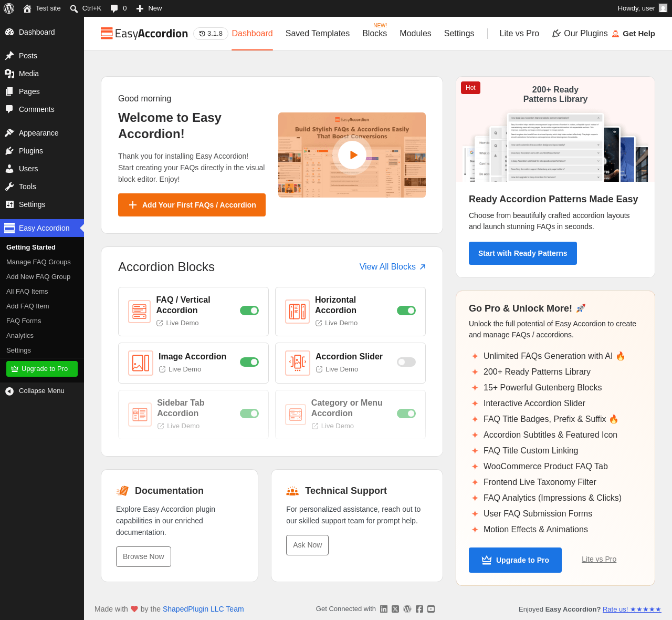This screenshot has height=620, width=672.
Task: Open the ShapedPlugin LLC Team link
Action: coord(203,609)
